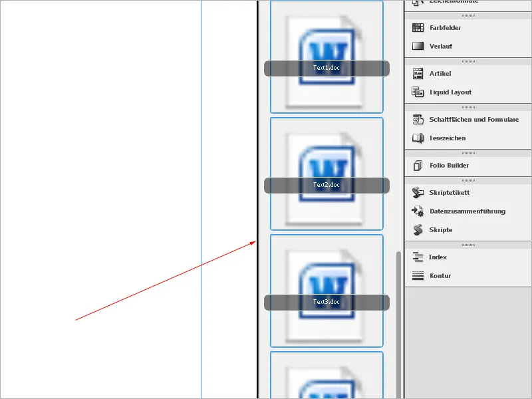Click the thumbnail list vertical scrollbar
Screen dimensions: 532x399
click(x=398, y=325)
